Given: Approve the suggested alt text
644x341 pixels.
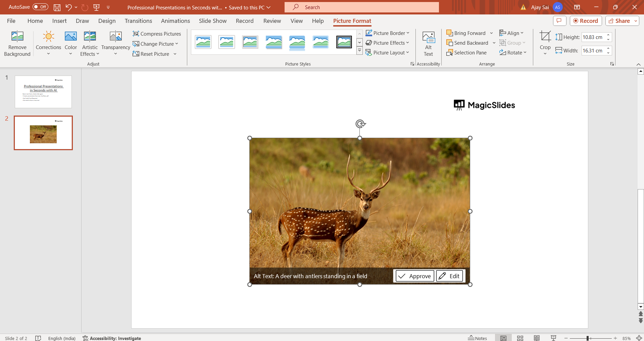Looking at the screenshot, I should [x=414, y=276].
